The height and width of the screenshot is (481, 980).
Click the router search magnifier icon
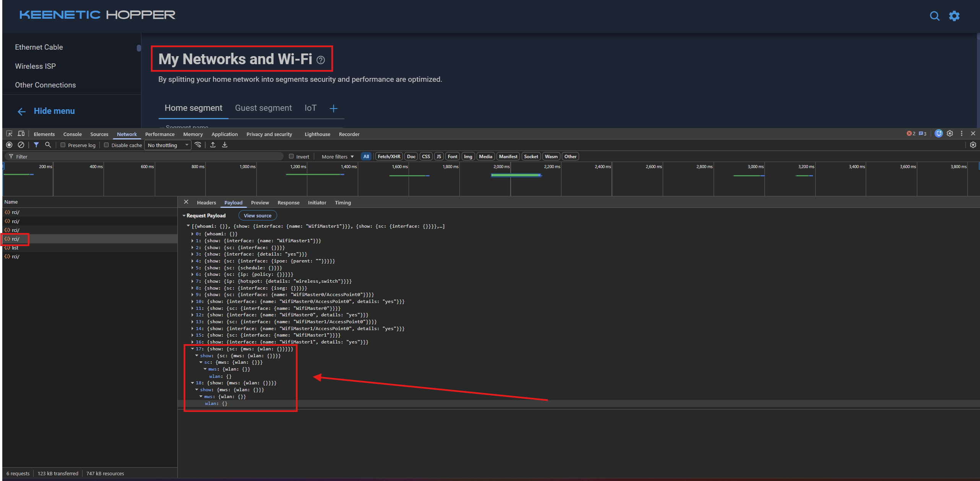(x=935, y=16)
